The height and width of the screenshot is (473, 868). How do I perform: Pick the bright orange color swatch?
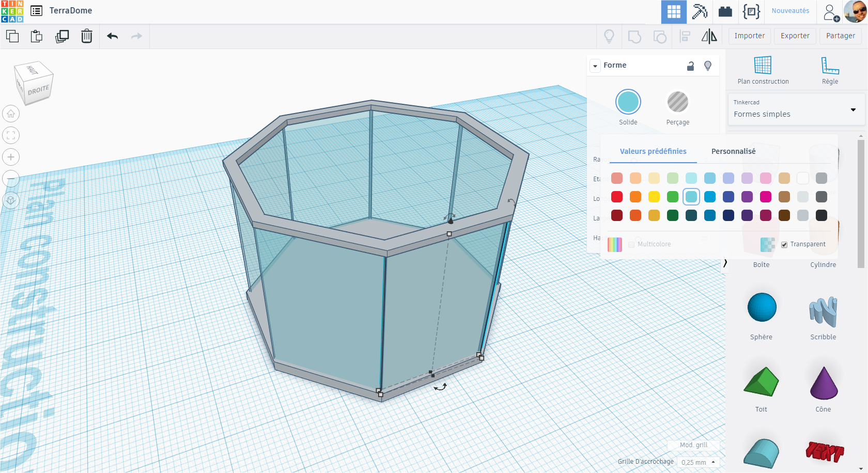click(636, 197)
